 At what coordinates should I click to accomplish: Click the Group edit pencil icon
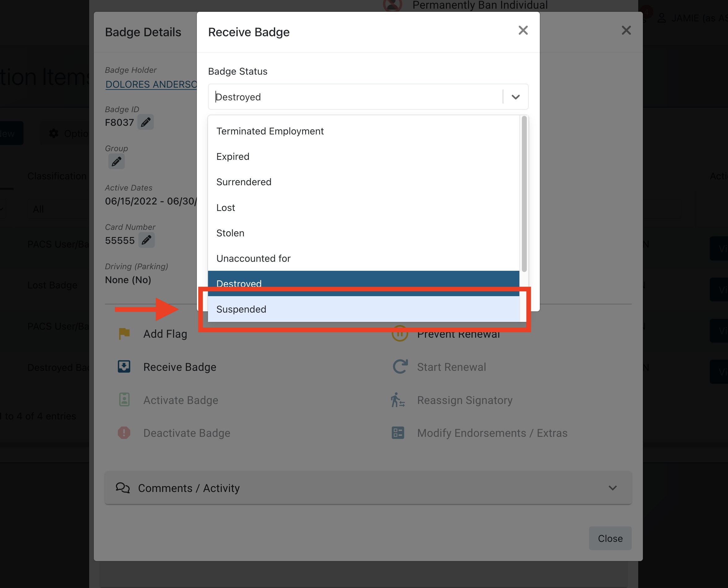tap(116, 162)
